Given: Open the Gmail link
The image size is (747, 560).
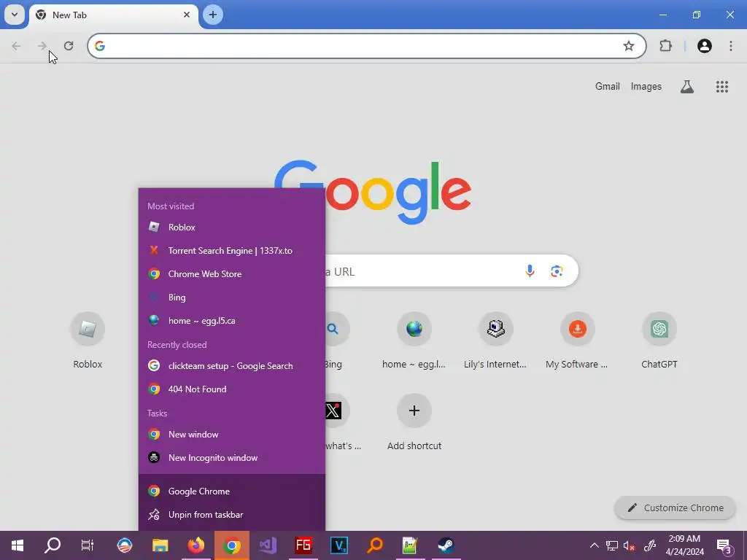Looking at the screenshot, I should click(x=608, y=86).
